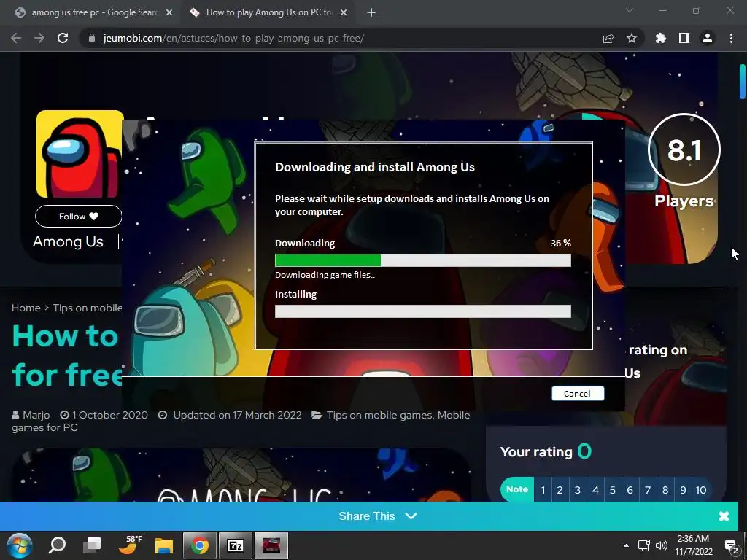The height and width of the screenshot is (560, 747).
Task: Rate the game 10
Action: coord(701,489)
